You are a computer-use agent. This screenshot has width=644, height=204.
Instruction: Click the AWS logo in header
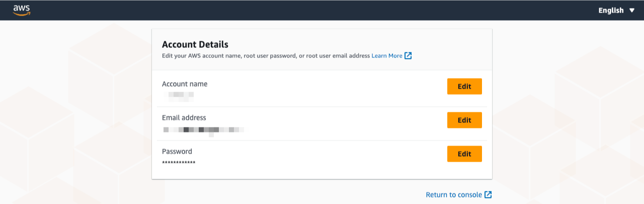pyautogui.click(x=22, y=10)
